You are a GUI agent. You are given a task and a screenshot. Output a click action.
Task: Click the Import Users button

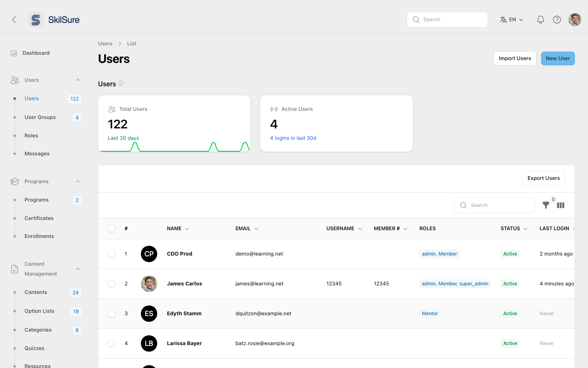tap(514, 58)
